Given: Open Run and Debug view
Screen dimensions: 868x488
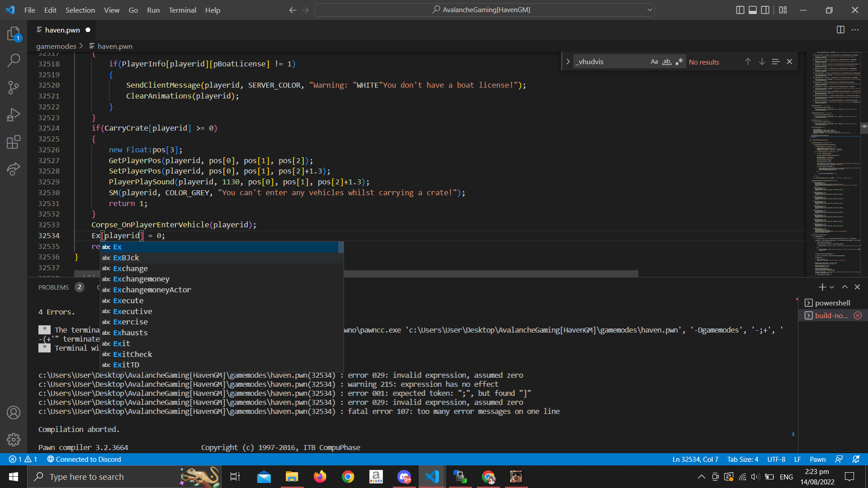Looking at the screenshot, I should pos(14,115).
